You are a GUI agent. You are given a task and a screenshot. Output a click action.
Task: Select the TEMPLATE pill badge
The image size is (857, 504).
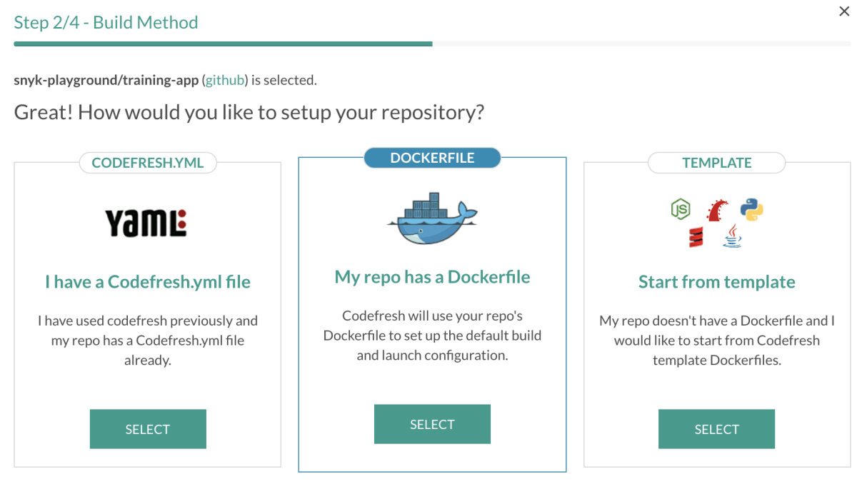716,163
